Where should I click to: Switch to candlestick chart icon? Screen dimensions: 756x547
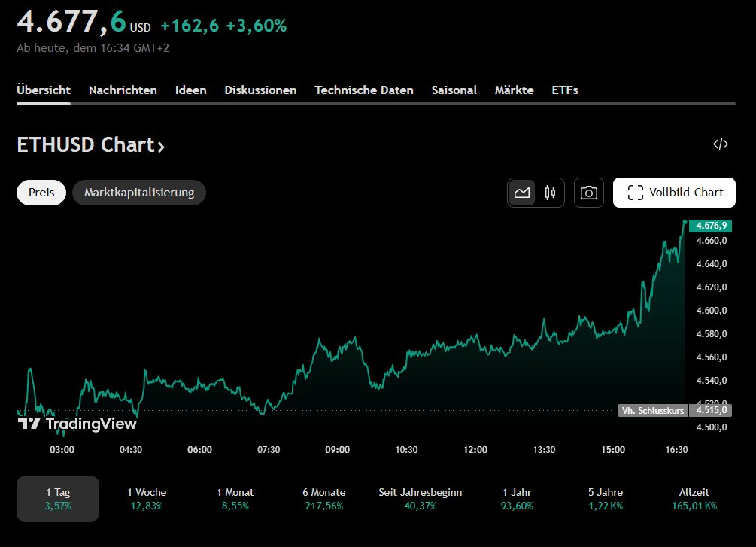(x=548, y=192)
